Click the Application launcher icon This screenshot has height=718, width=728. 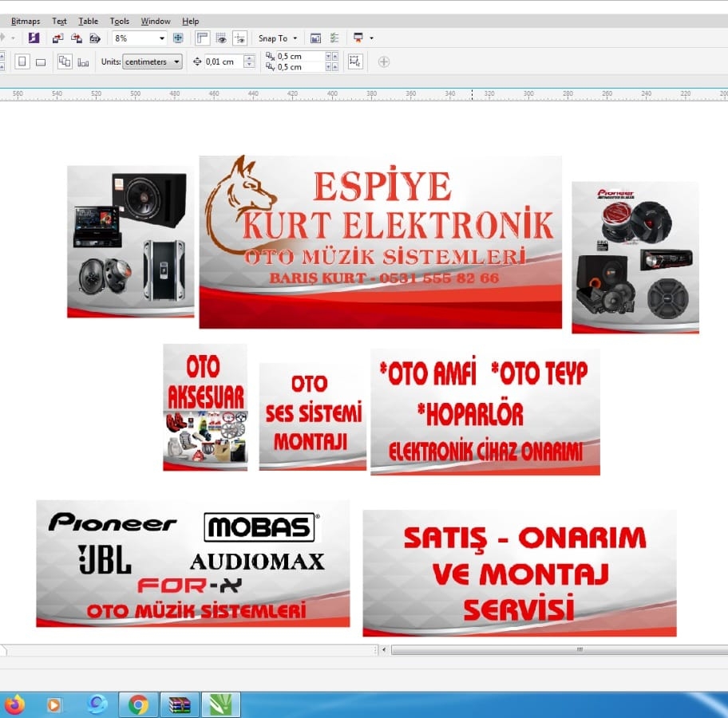pos(358,38)
